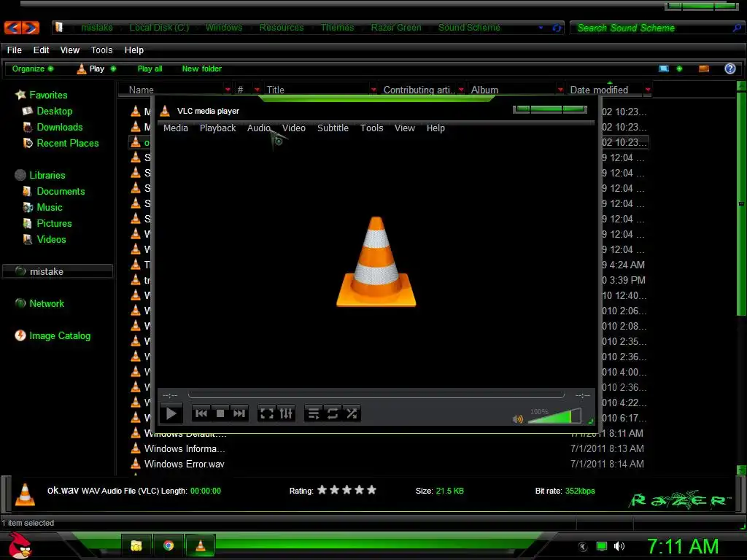Image resolution: width=747 pixels, height=560 pixels.
Task: Open the VLC View menu
Action: tap(404, 128)
